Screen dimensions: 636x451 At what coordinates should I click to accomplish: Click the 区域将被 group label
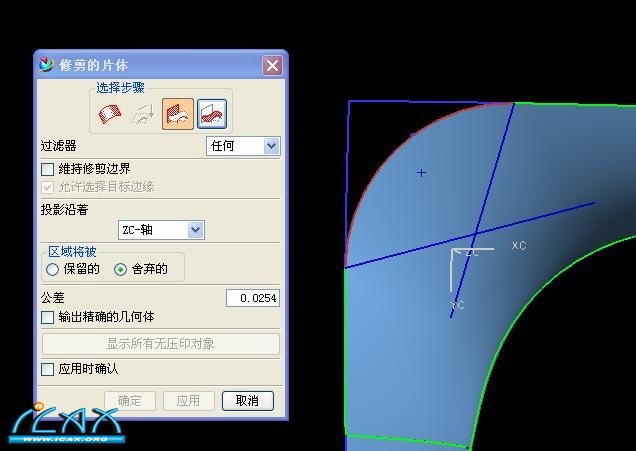[x=72, y=252]
